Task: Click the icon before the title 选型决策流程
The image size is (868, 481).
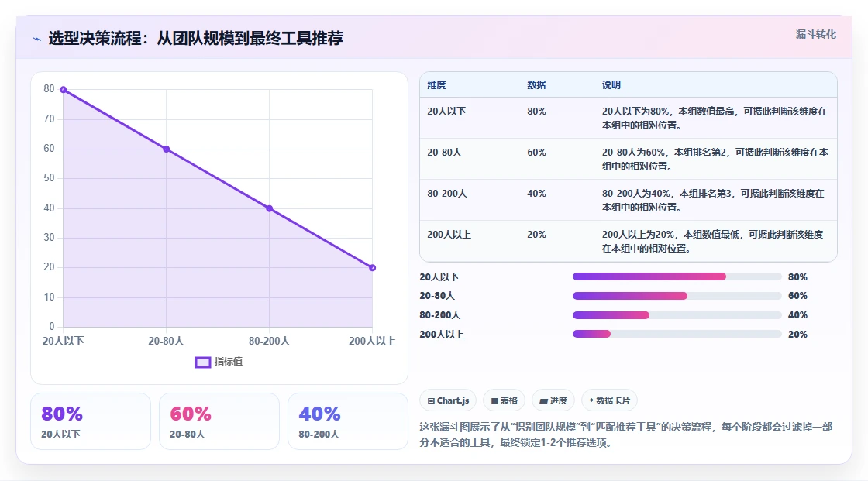Action: click(36, 39)
